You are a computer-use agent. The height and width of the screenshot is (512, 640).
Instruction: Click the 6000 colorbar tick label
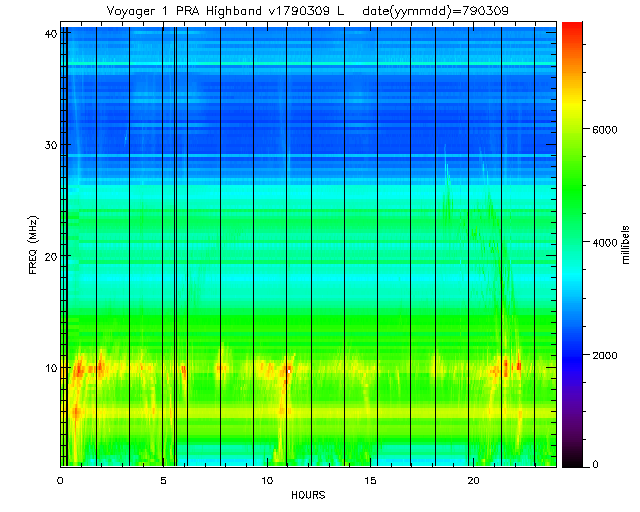coord(602,131)
